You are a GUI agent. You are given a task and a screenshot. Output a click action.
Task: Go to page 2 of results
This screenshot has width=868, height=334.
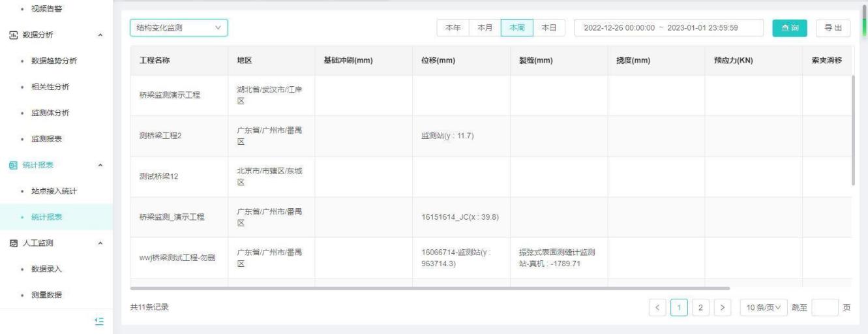coord(700,307)
